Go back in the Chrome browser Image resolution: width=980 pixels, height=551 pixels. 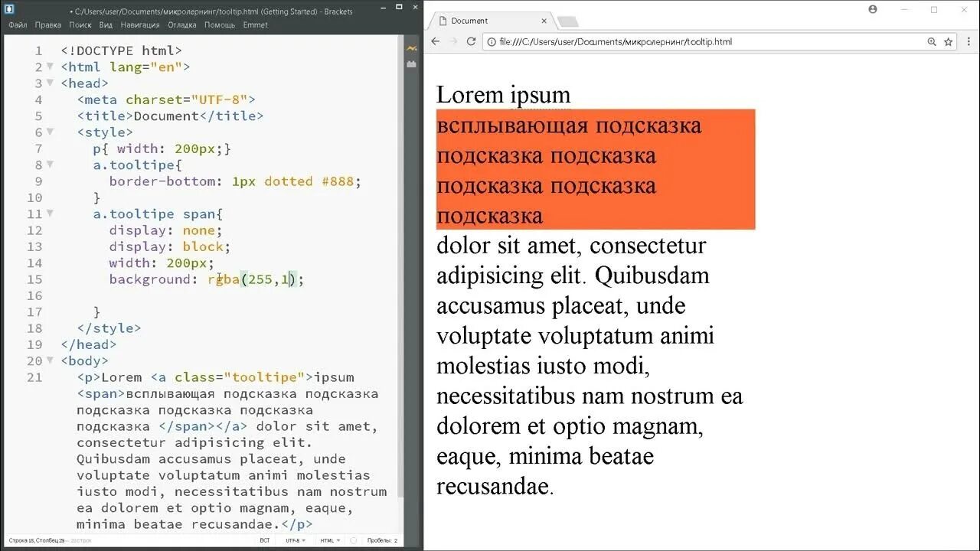pyautogui.click(x=436, y=41)
